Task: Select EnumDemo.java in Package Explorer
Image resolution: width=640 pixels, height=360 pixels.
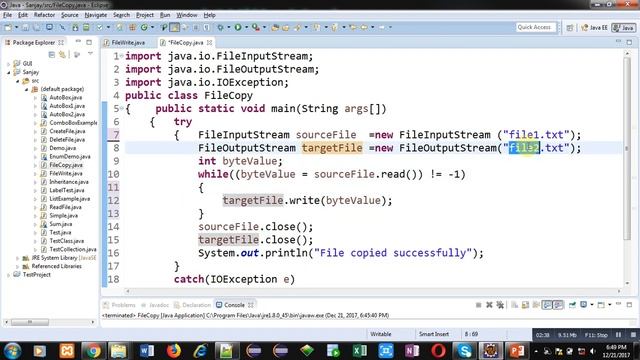Action: pos(69,156)
